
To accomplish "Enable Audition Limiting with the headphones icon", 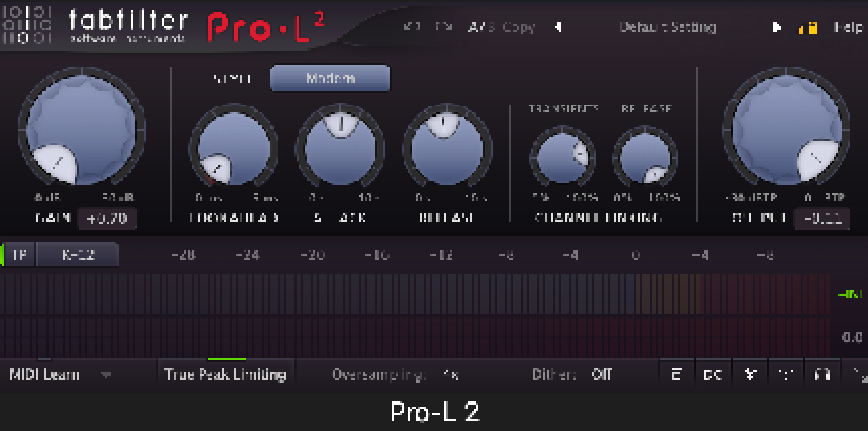I will click(x=821, y=375).
